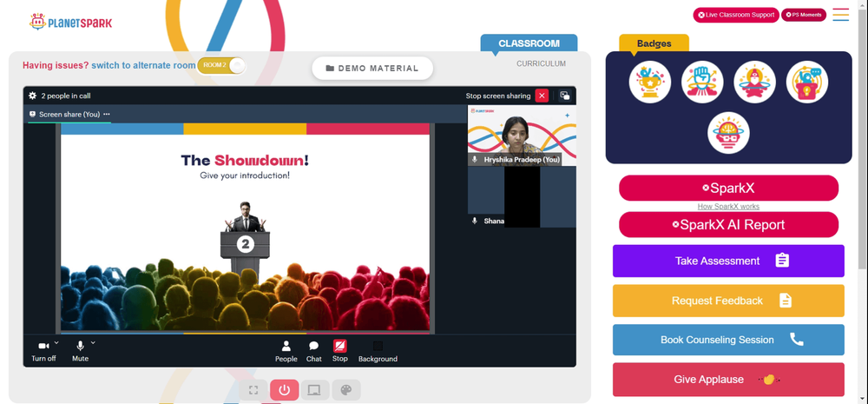The height and width of the screenshot is (404, 868).
Task: Click Book Counseling Session button
Action: pos(728,340)
